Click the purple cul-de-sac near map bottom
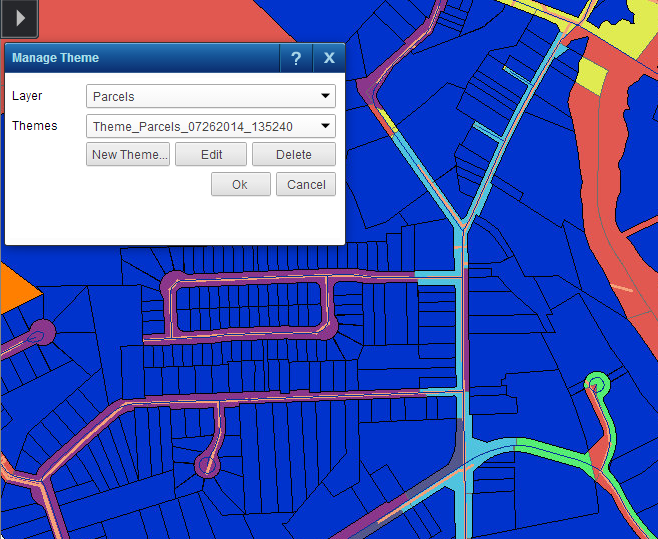658x539 pixels. click(208, 464)
